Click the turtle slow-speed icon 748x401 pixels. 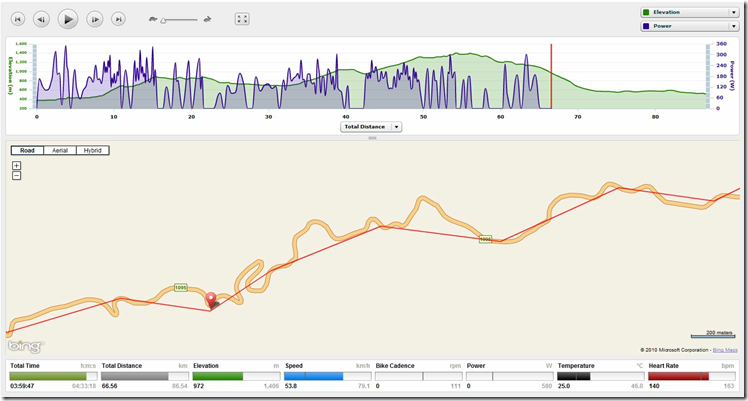pyautogui.click(x=153, y=20)
